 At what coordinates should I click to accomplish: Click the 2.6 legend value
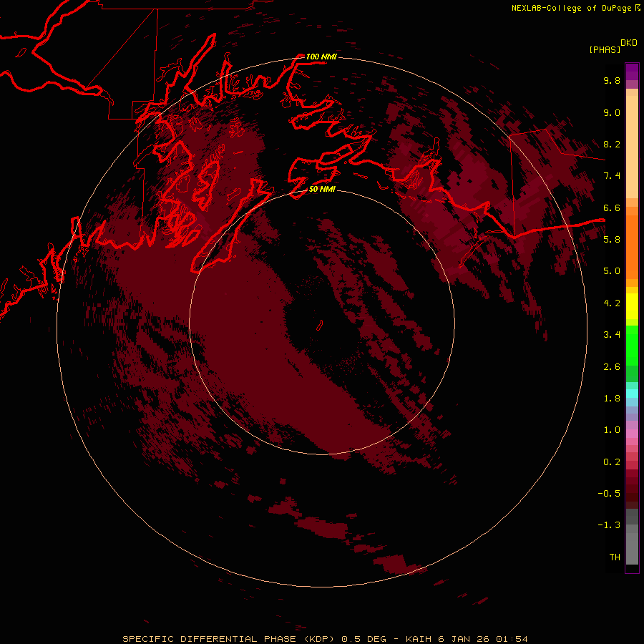612,367
